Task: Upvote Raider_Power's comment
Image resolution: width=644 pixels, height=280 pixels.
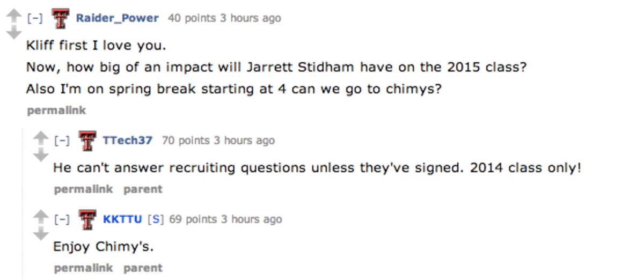Action: [x=13, y=16]
